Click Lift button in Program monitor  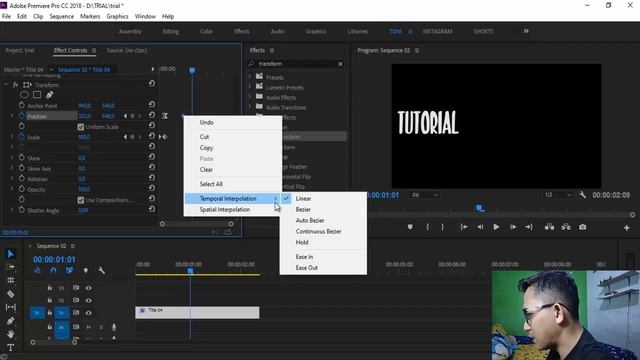pos(549,227)
